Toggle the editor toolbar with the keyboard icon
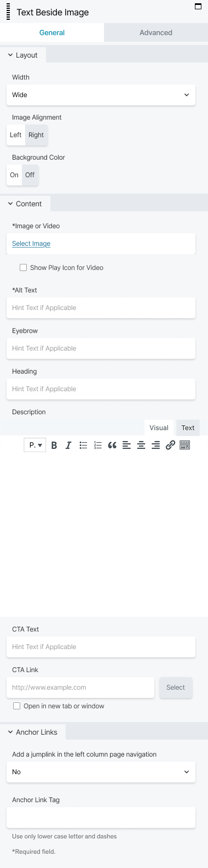 point(185,446)
